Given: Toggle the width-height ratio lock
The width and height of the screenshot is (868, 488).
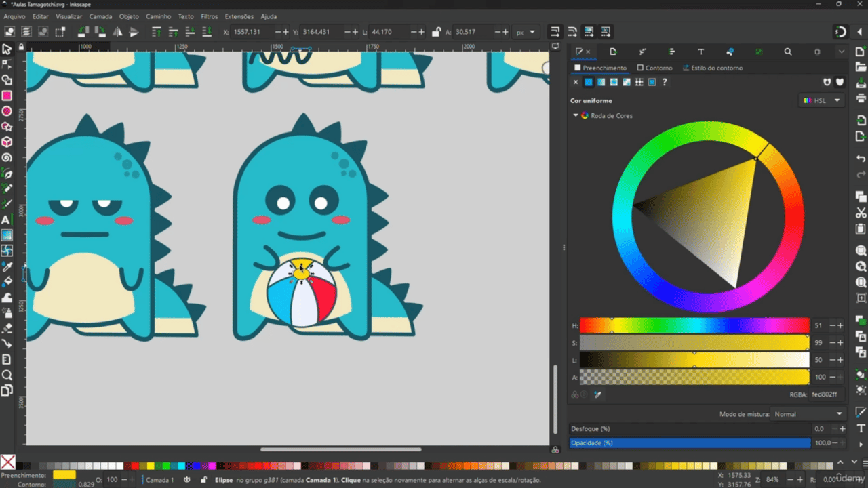Looking at the screenshot, I should click(436, 32).
